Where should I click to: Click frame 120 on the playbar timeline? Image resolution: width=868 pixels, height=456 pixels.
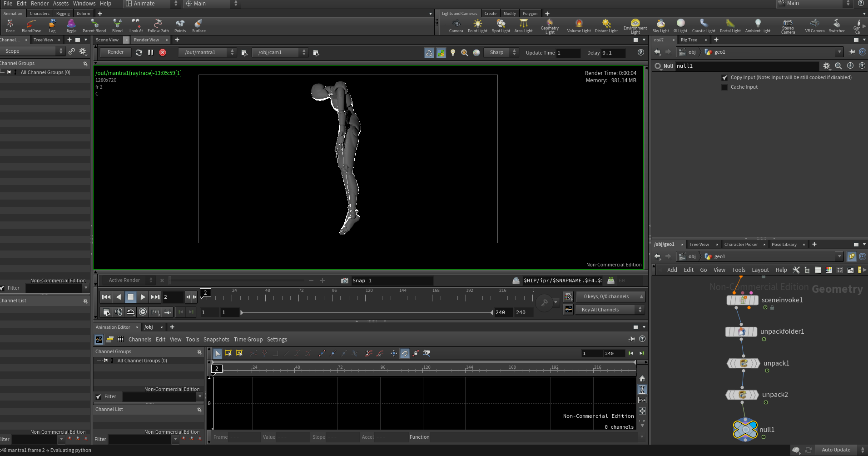click(x=369, y=297)
